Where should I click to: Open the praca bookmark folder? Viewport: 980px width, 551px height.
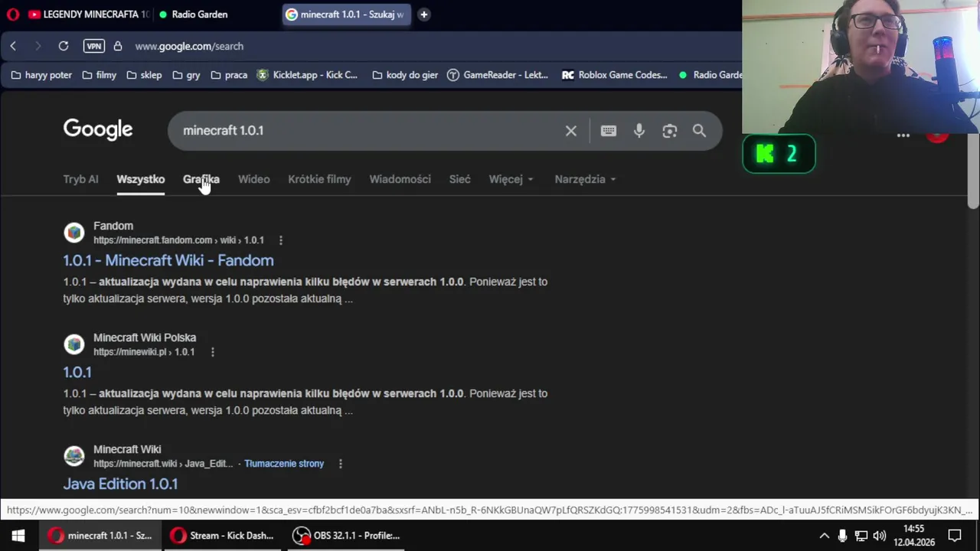point(229,75)
